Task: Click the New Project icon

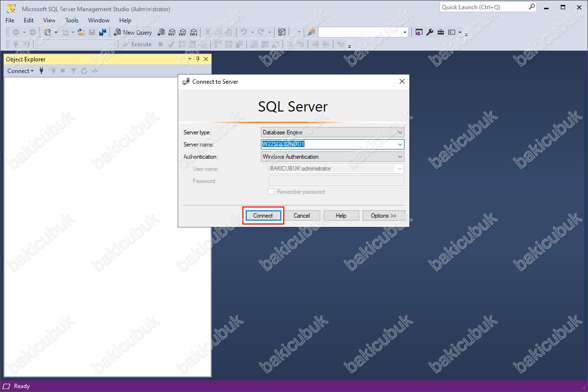Action: [x=47, y=32]
